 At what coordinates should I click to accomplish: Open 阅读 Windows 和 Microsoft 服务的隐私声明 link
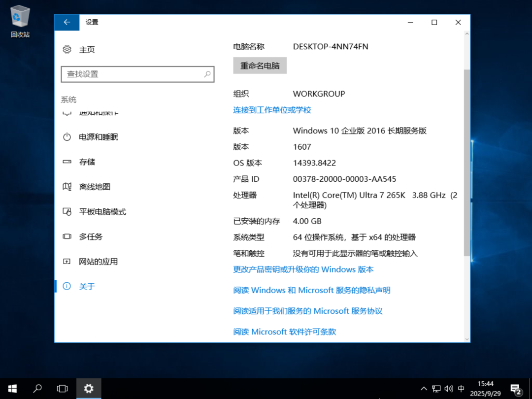[312, 290]
